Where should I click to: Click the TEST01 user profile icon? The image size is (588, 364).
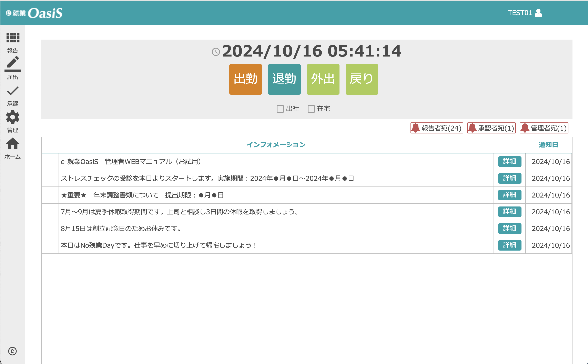[x=538, y=13]
